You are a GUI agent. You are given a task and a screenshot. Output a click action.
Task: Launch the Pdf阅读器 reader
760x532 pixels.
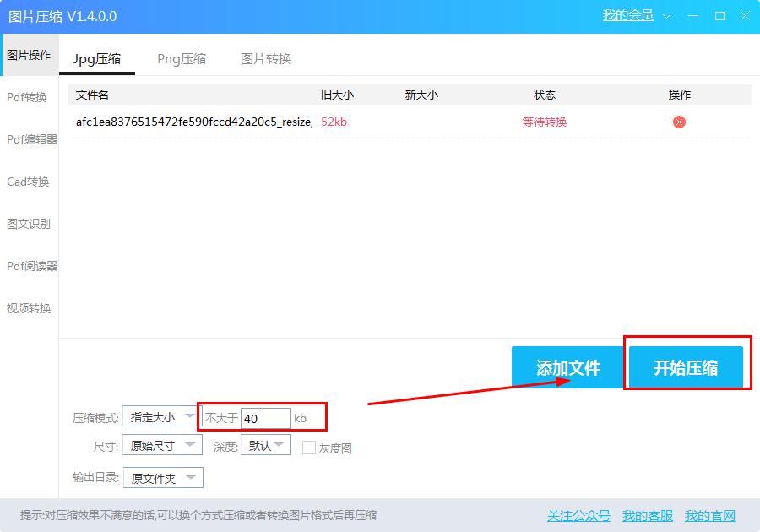(29, 266)
